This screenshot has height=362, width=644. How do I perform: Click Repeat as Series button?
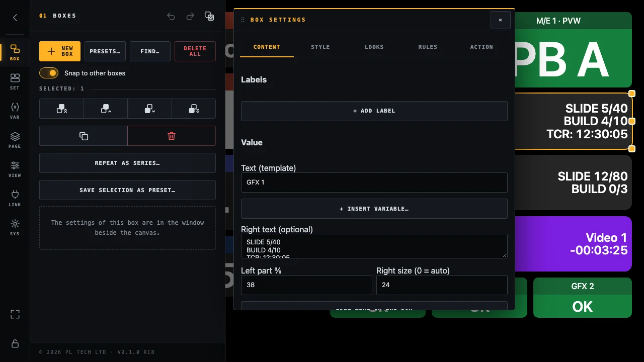pyautogui.click(x=127, y=163)
